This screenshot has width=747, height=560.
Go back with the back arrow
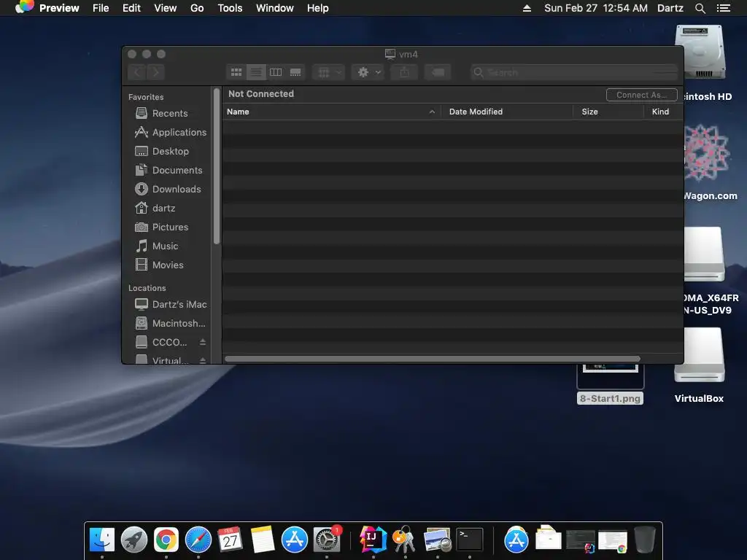point(137,72)
